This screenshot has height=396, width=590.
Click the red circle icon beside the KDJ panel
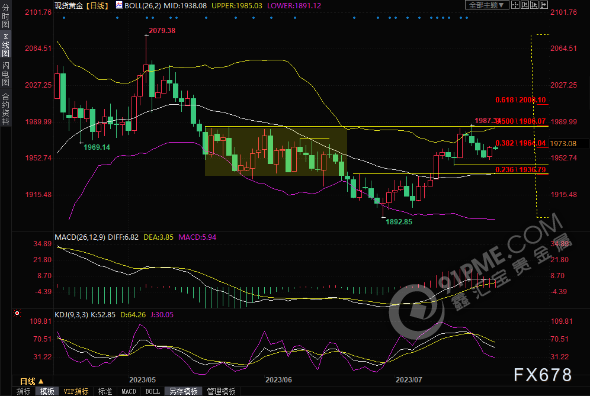(17, 313)
